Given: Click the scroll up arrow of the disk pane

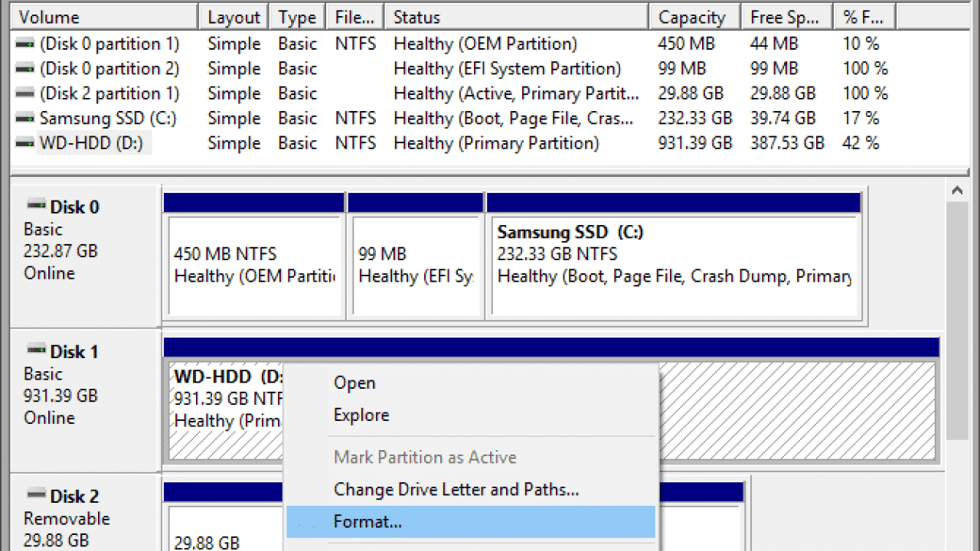Looking at the screenshot, I should click(x=957, y=191).
